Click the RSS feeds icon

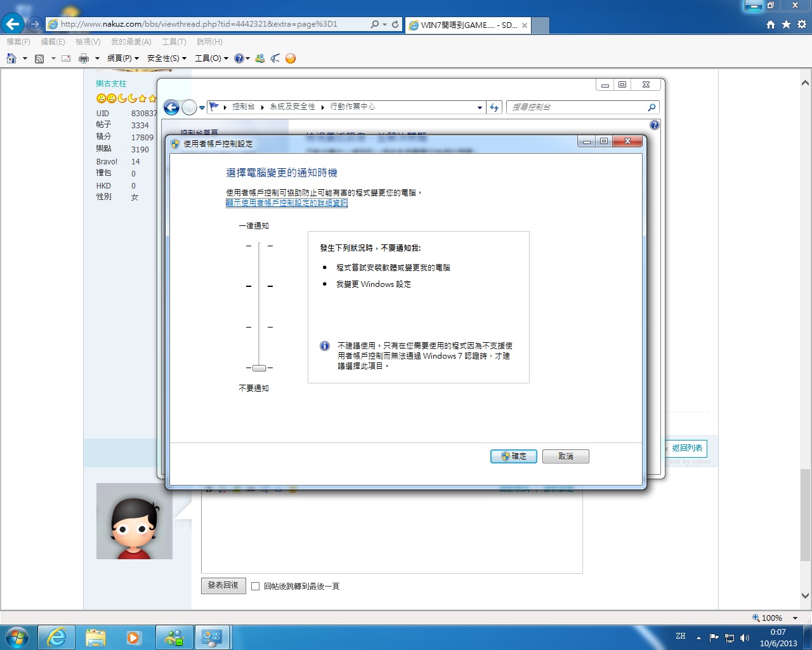click(39, 58)
